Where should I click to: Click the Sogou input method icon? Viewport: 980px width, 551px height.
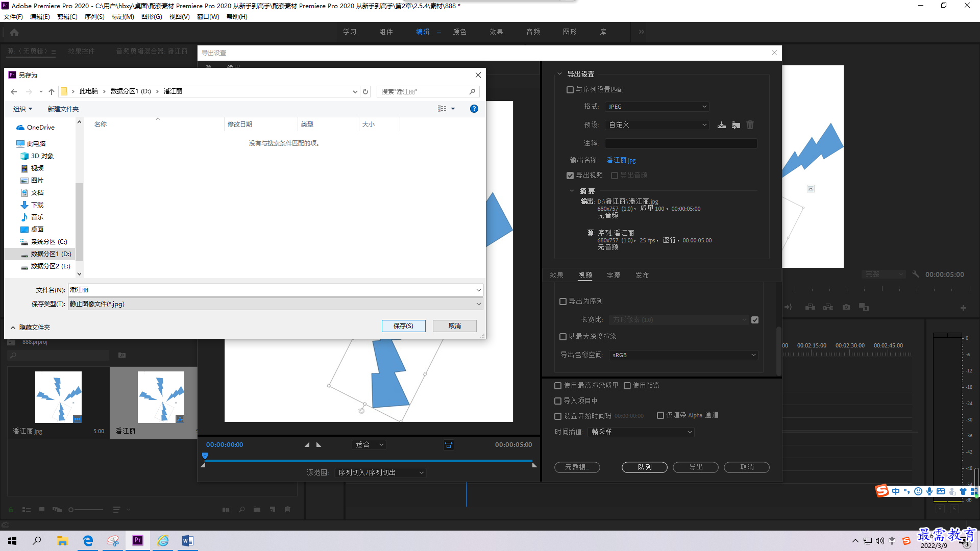882,491
